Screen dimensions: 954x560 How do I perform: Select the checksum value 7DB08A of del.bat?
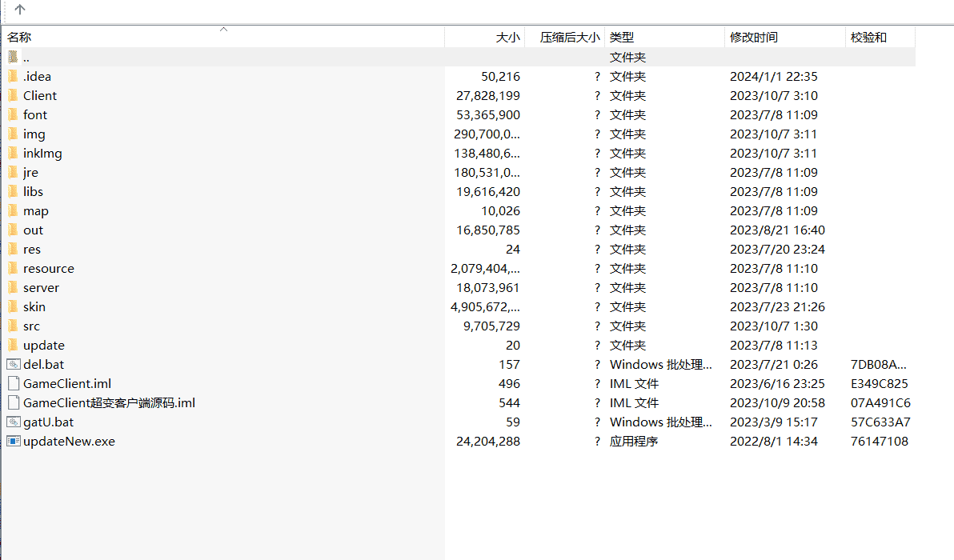[879, 364]
